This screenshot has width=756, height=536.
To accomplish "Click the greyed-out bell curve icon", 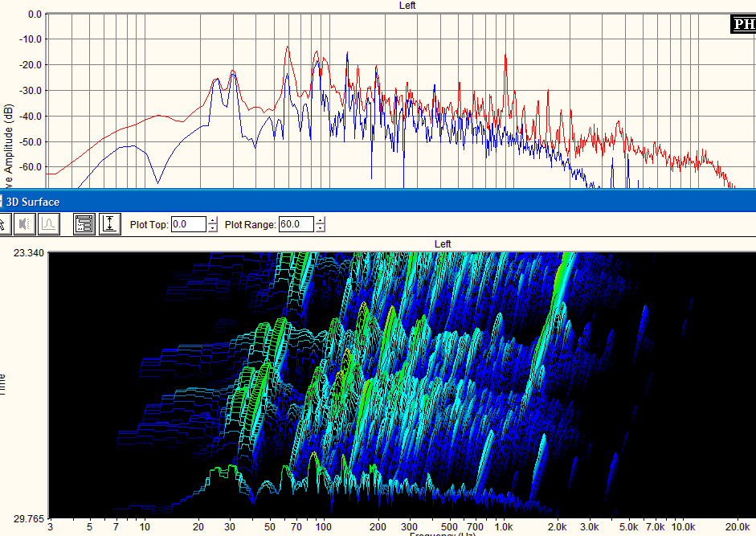I will tap(49, 224).
